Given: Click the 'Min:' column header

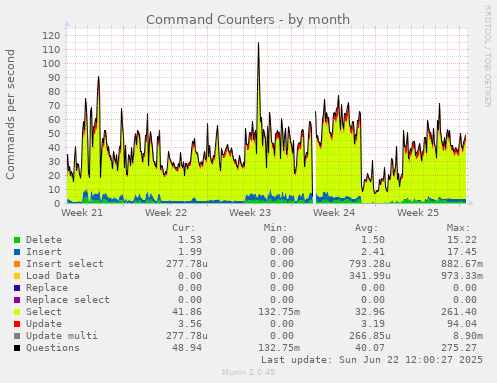Looking at the screenshot, I should click(275, 228).
